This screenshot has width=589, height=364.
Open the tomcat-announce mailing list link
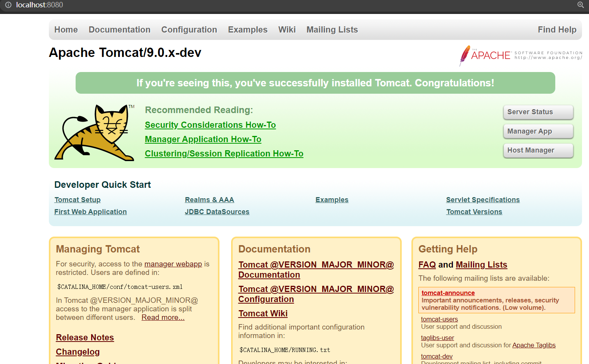point(448,293)
